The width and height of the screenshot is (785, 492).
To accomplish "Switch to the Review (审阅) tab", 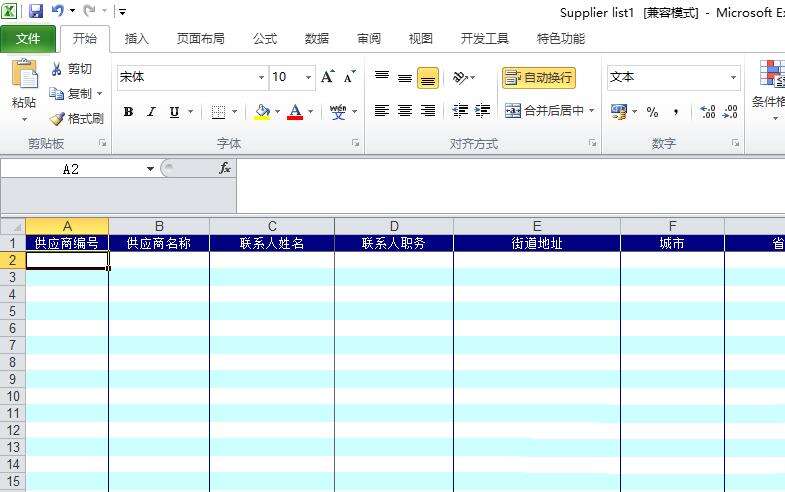I will pos(369,39).
